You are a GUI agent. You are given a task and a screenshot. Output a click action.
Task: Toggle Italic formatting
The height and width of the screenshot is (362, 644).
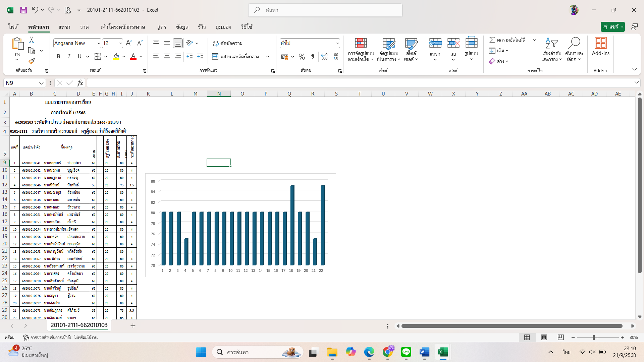point(69,57)
